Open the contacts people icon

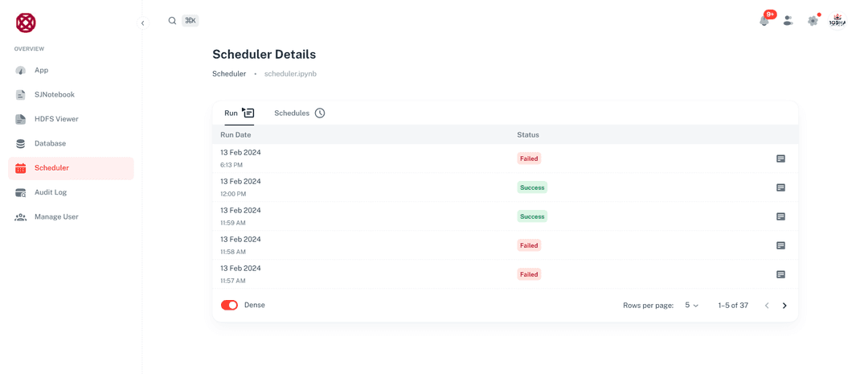(x=788, y=21)
